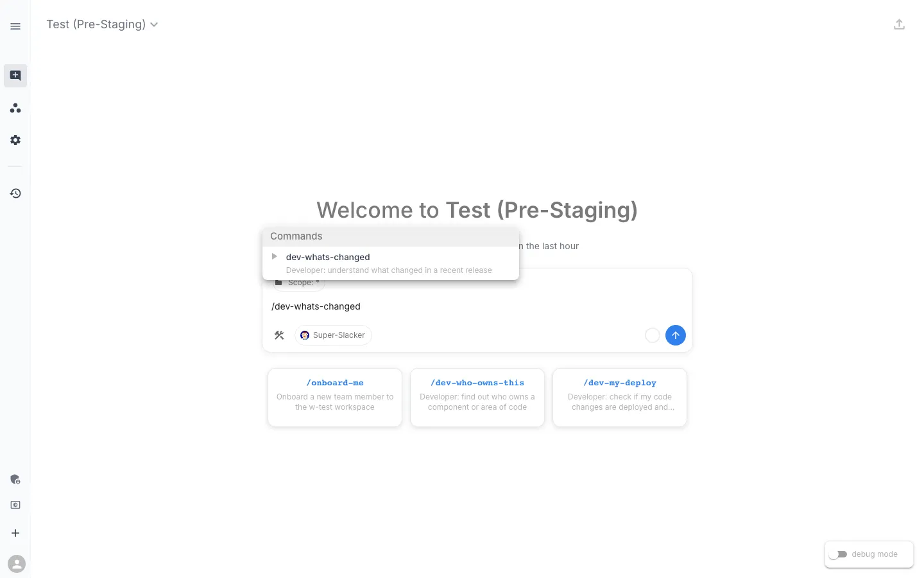
Task: Click the shield account icon in sidebar
Action: coord(15,478)
